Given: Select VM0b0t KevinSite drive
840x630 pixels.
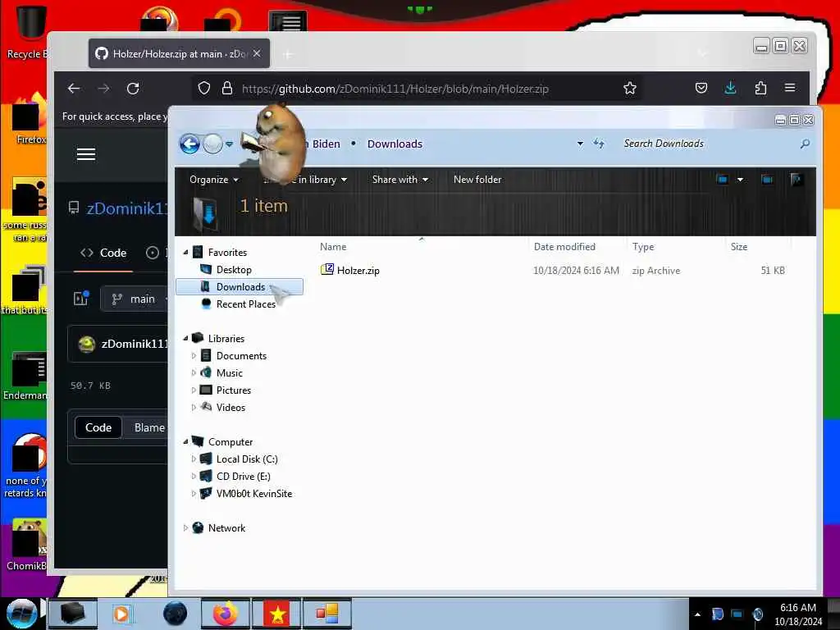Looking at the screenshot, I should click(254, 493).
